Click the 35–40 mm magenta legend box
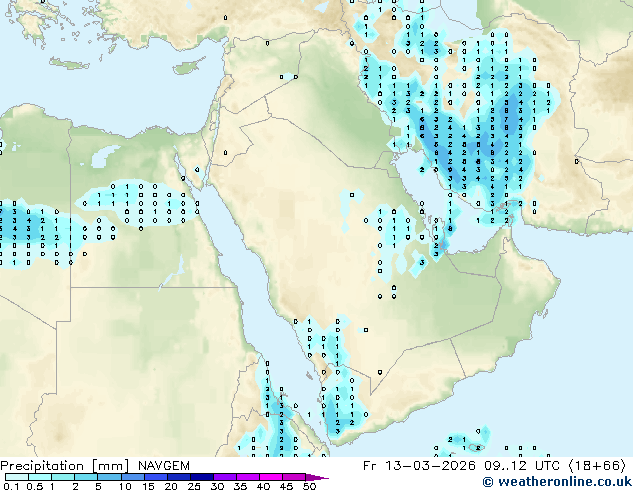This screenshot has width=634, height=490. pyautogui.click(x=247, y=477)
